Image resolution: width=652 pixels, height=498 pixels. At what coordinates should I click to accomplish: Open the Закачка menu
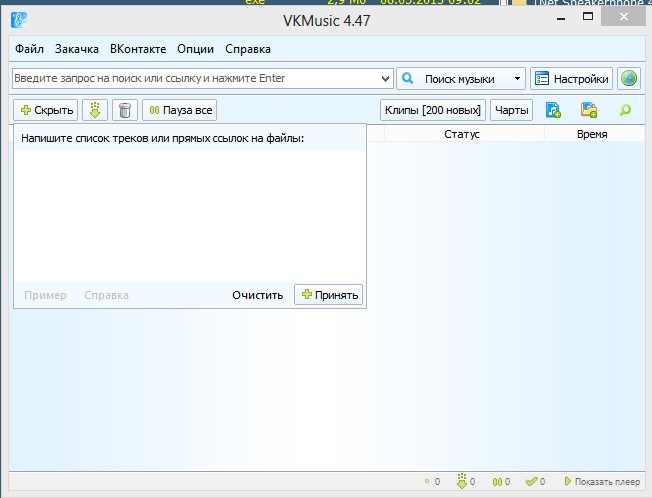point(77,49)
